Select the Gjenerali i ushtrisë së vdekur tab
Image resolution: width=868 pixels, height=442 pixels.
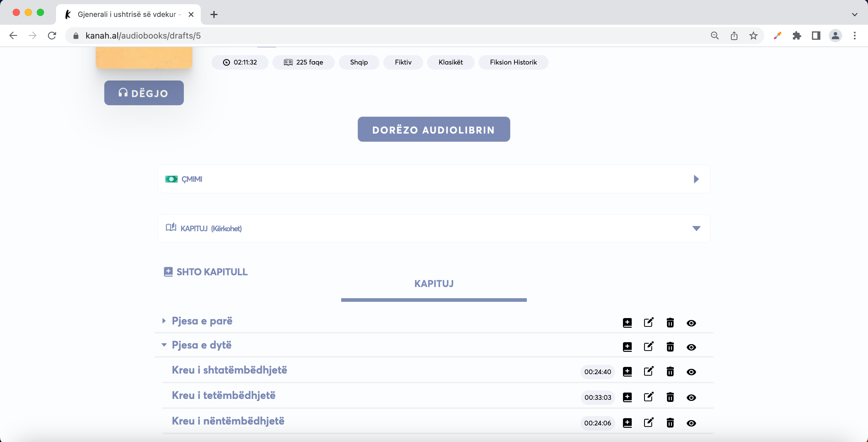coord(128,14)
